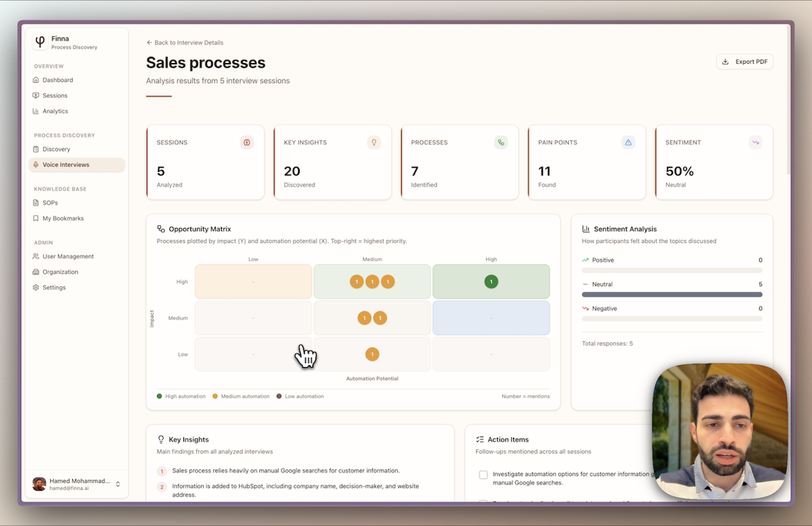Go back to Interview Details
This screenshot has height=526, width=812.
click(x=185, y=43)
